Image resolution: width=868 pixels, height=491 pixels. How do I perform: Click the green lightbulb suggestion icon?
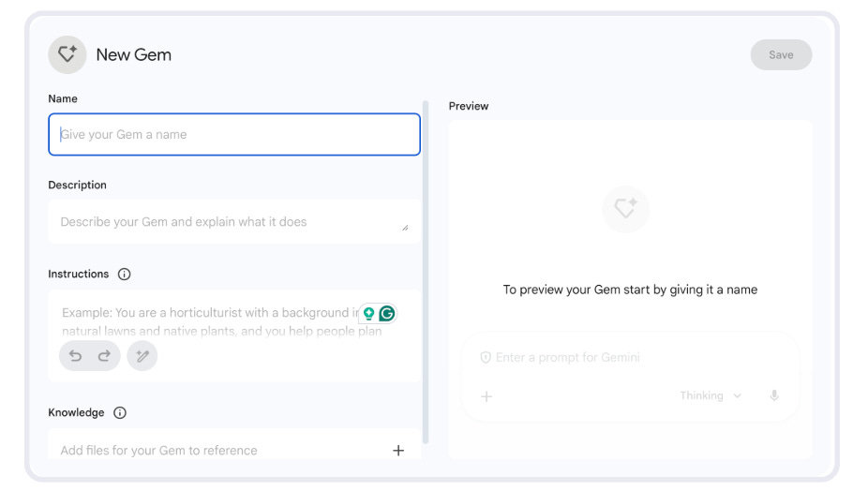369,314
